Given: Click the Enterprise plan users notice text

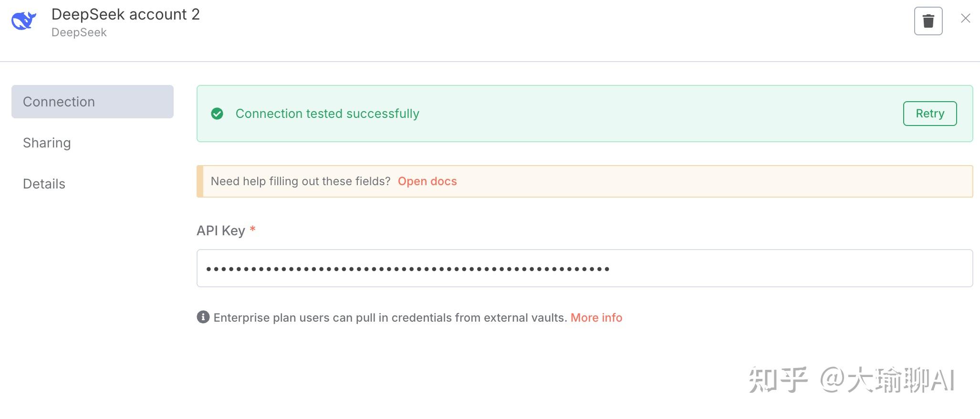Looking at the screenshot, I should pyautogui.click(x=390, y=318).
